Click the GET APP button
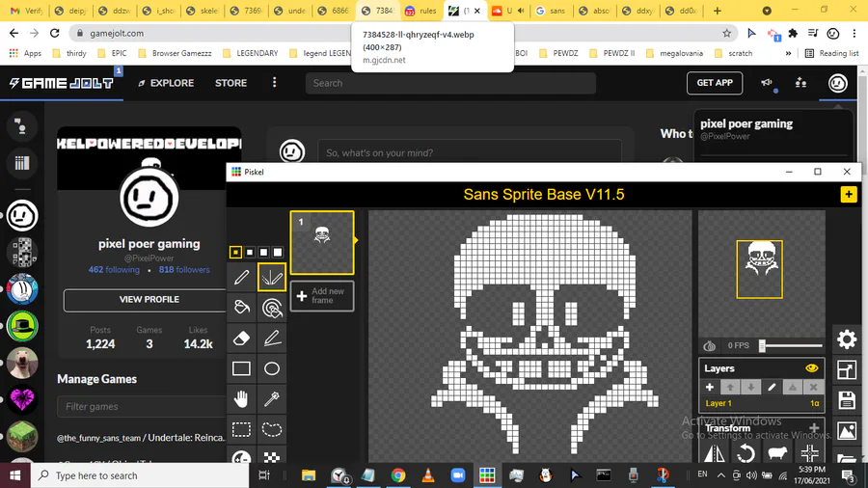 click(715, 83)
